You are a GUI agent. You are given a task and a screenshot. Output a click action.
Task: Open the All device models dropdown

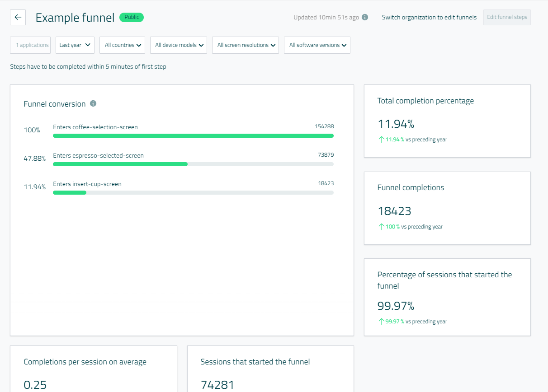point(179,45)
